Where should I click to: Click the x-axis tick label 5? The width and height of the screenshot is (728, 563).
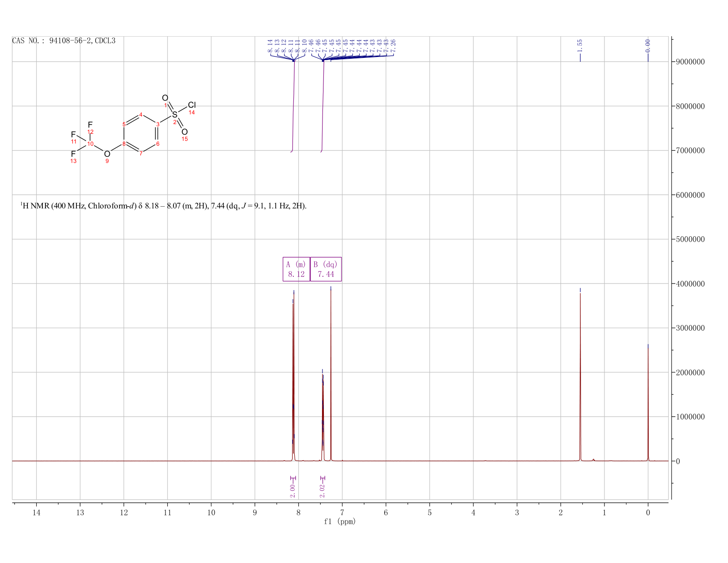(x=429, y=513)
